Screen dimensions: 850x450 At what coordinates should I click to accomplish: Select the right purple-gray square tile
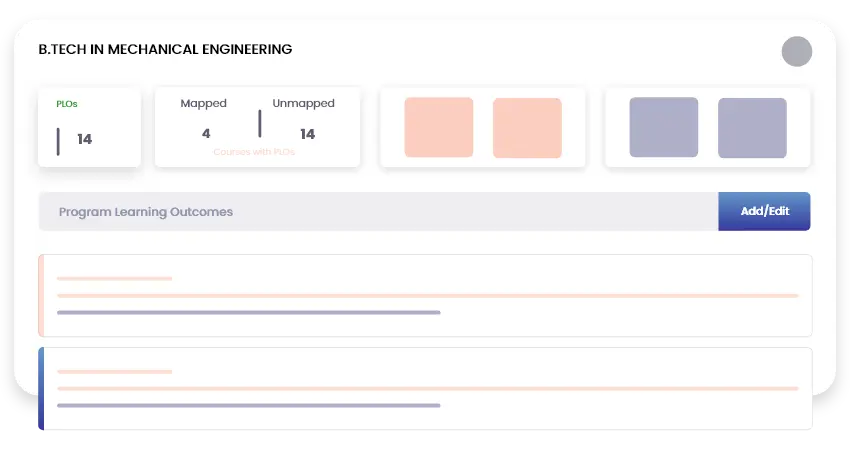pos(752,127)
